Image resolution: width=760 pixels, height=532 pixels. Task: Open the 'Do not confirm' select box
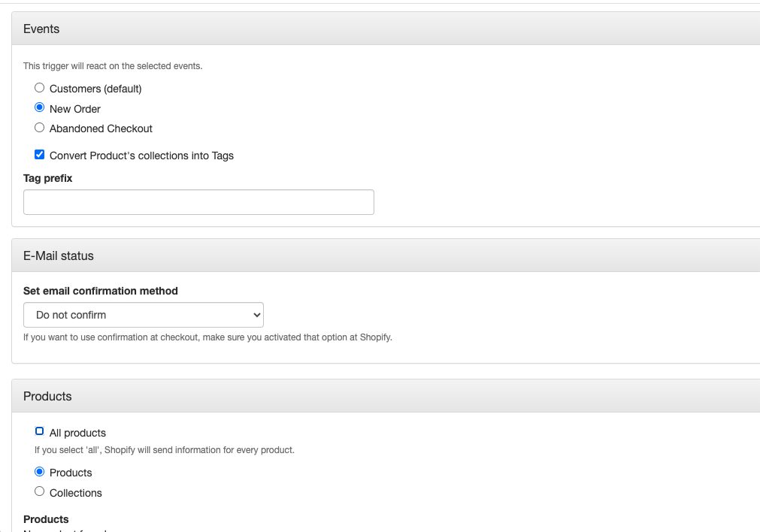pyautogui.click(x=144, y=315)
